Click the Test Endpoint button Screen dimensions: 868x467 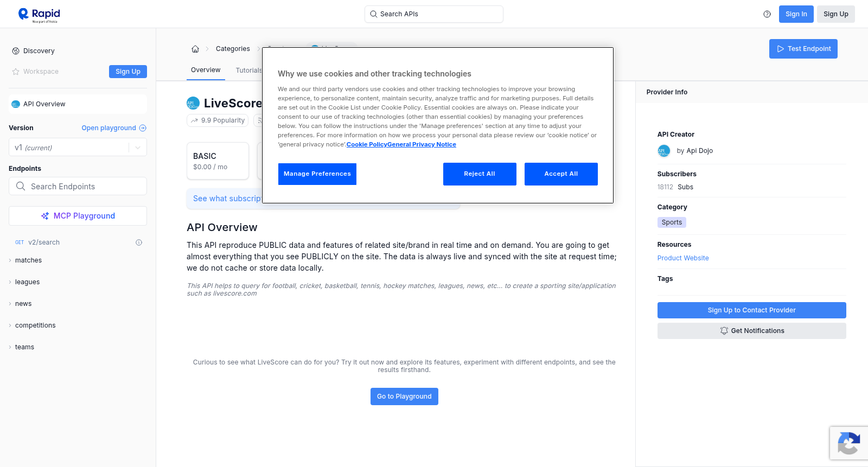(x=803, y=49)
